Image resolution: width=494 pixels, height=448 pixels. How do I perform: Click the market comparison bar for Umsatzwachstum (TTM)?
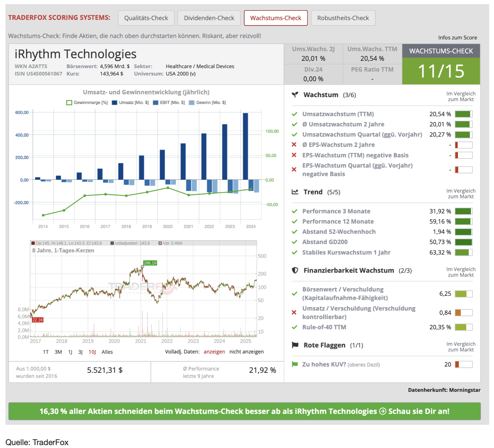tap(464, 114)
